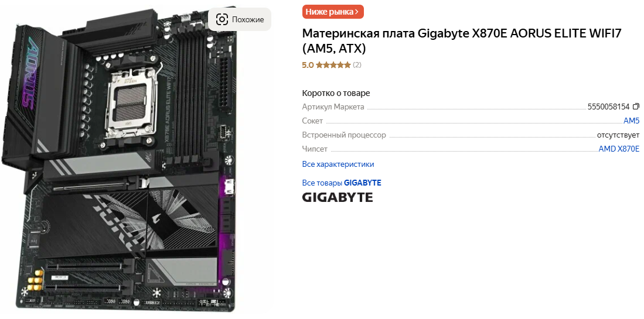Click the Коротко о товаре heading

point(336,93)
